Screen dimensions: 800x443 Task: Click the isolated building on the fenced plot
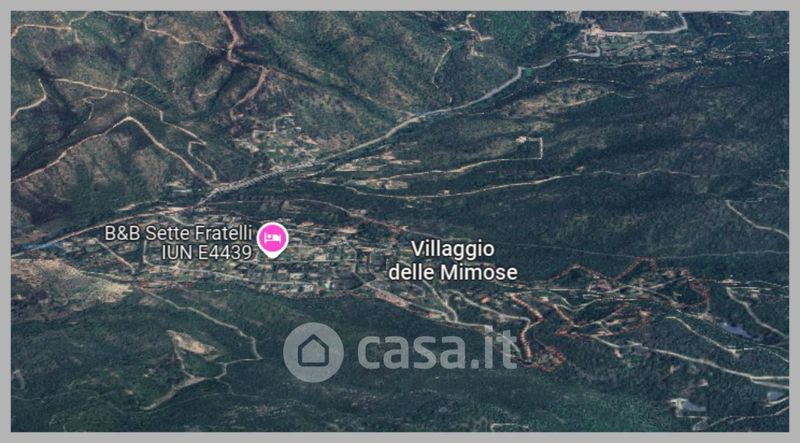coord(521,140)
